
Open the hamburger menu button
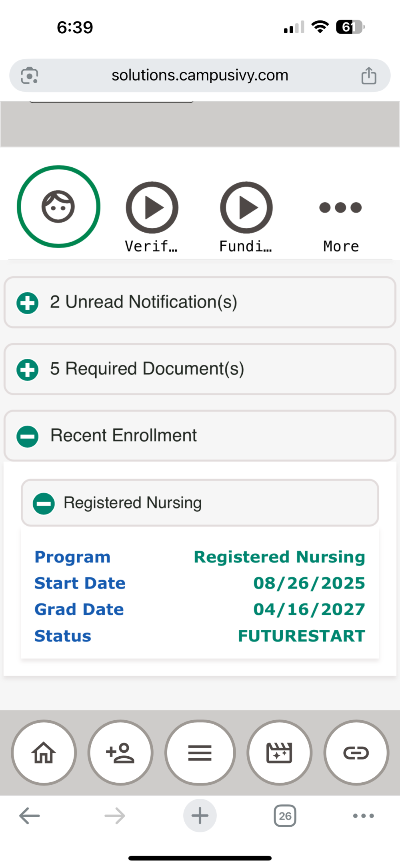pyautogui.click(x=200, y=753)
